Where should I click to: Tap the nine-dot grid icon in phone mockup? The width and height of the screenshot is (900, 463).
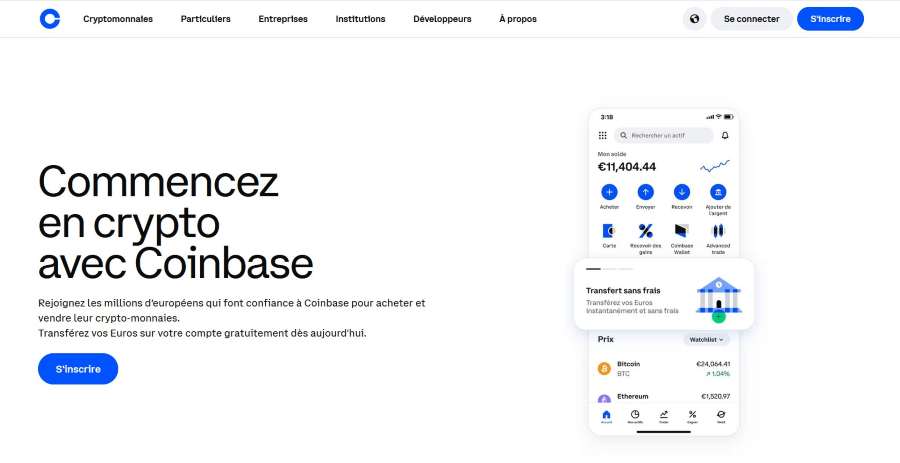point(603,135)
